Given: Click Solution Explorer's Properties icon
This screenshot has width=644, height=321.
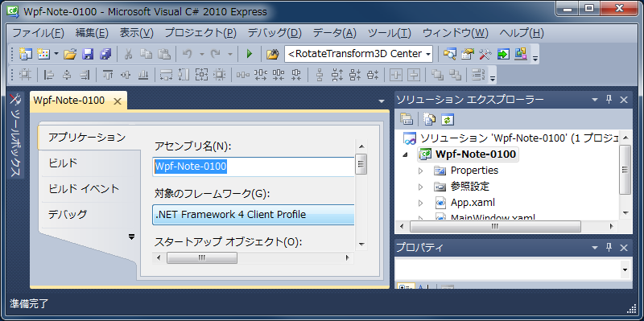Looking at the screenshot, I should pyautogui.click(x=407, y=119).
